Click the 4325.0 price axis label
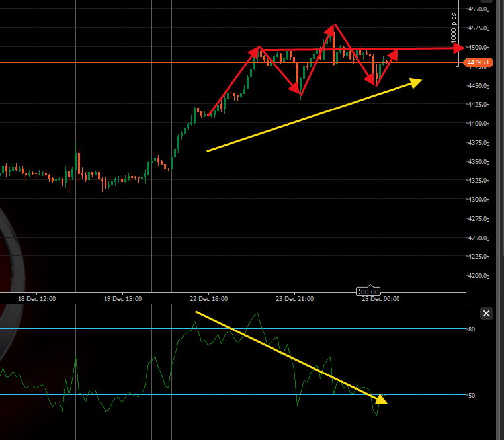Image resolution: width=504 pixels, height=440 pixels. coord(479,181)
